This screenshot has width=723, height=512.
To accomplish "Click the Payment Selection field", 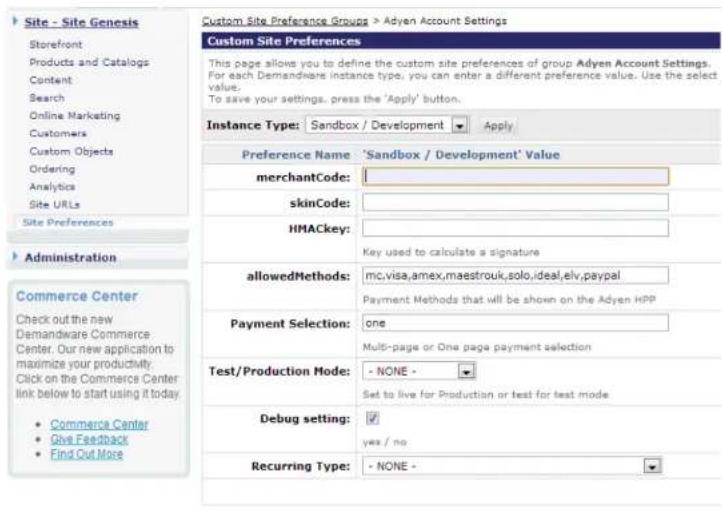I will (515, 323).
